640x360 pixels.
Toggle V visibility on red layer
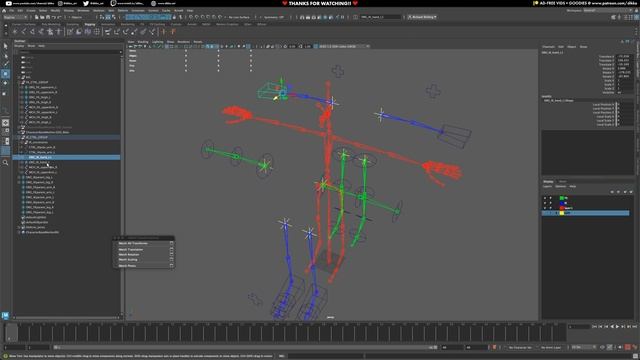tap(545, 208)
